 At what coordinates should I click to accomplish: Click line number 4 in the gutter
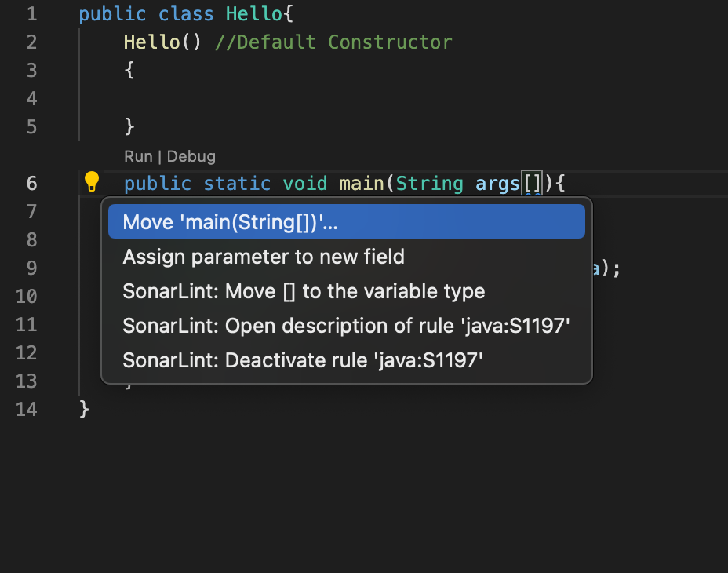coord(31,99)
